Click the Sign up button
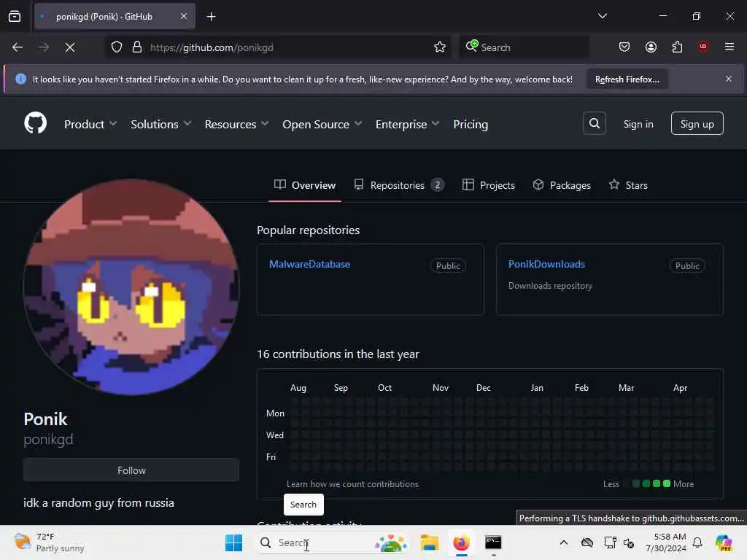This screenshot has width=747, height=560. point(697,124)
